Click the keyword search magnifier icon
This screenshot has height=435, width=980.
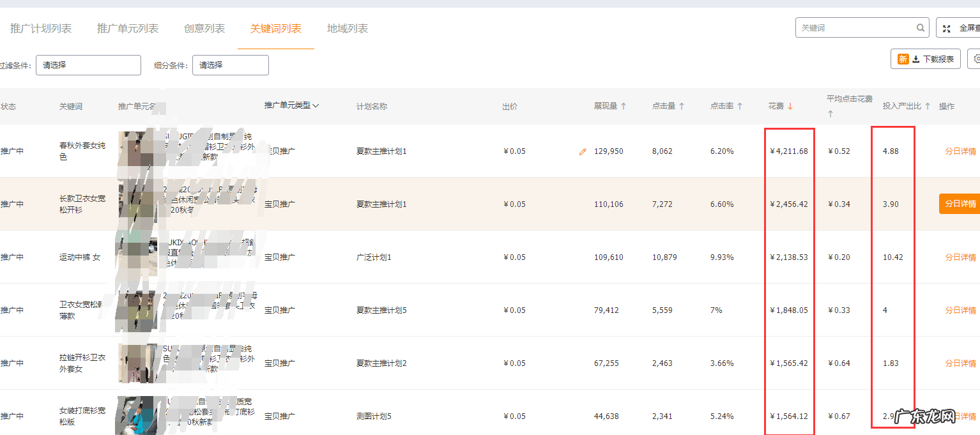tap(920, 27)
